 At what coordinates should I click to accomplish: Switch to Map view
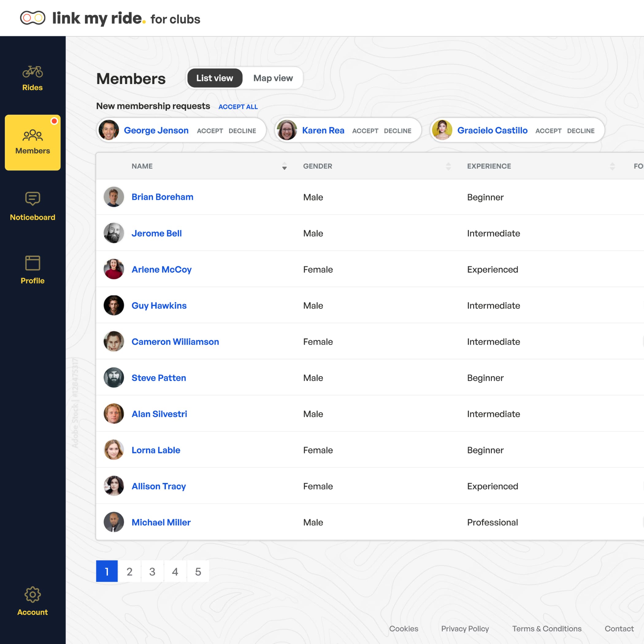[x=273, y=78]
